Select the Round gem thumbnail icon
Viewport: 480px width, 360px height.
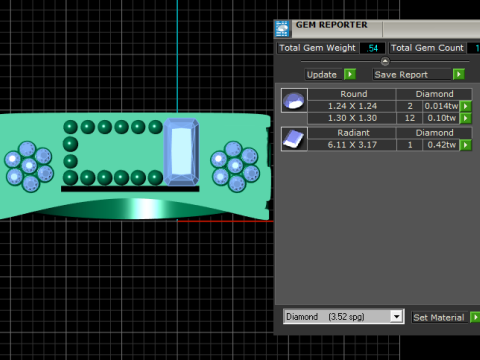click(294, 101)
